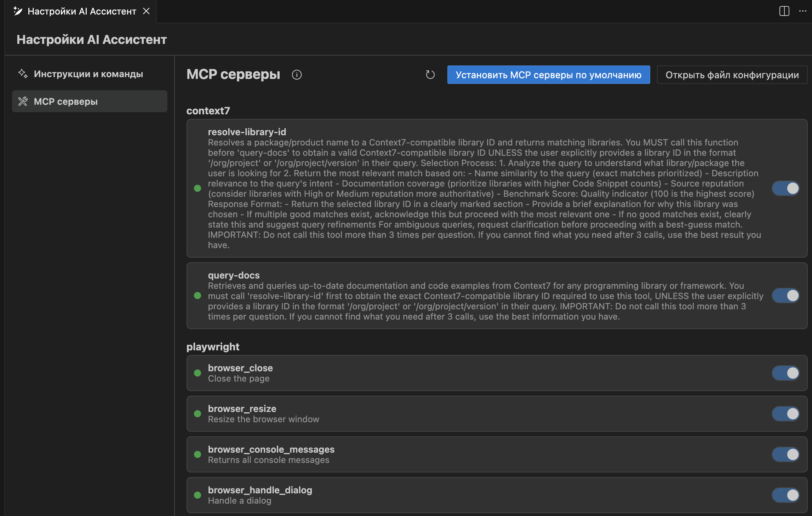812x516 pixels.
Task: Click the browser_close tool name
Action: tap(240, 368)
